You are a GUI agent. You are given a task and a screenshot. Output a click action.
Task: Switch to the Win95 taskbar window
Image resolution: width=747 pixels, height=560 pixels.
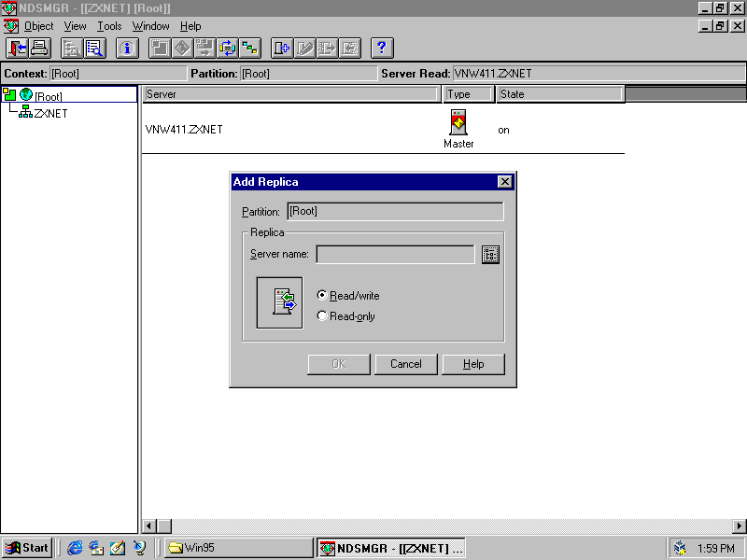239,548
